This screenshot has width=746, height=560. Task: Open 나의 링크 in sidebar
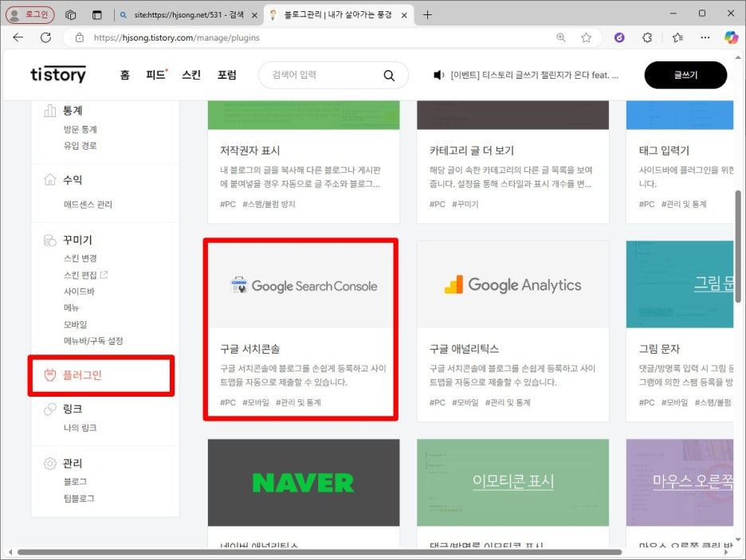click(80, 428)
